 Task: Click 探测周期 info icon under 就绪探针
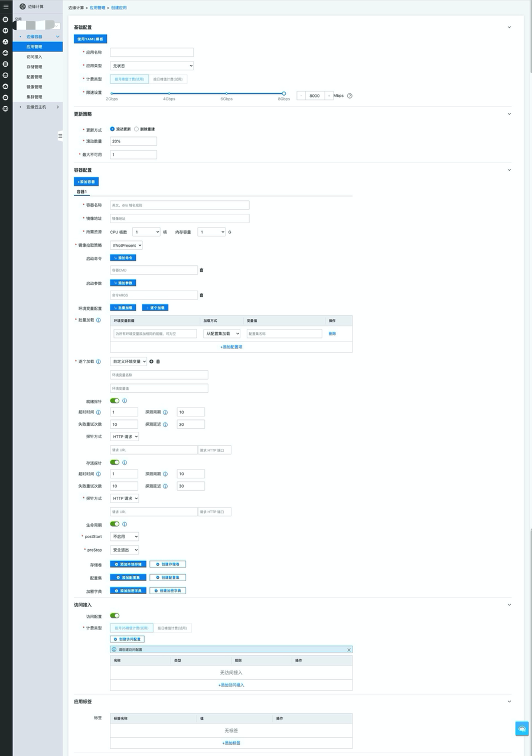point(165,412)
